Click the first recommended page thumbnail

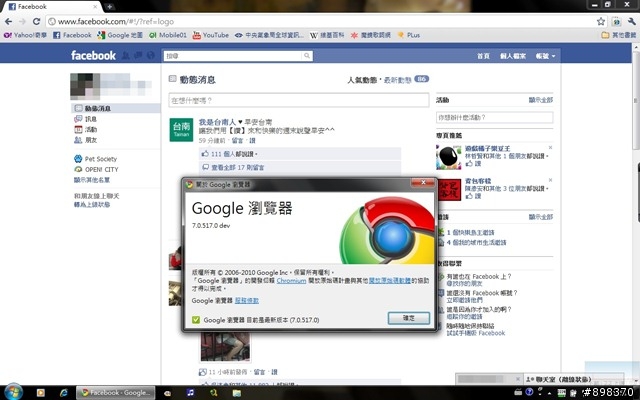pos(449,157)
